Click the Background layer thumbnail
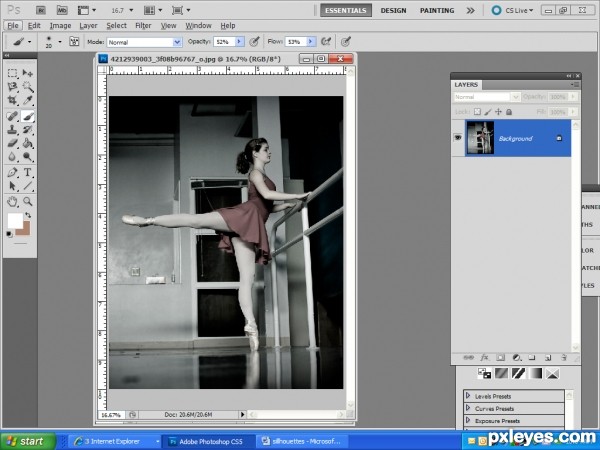This screenshot has width=600, height=450. click(x=480, y=138)
